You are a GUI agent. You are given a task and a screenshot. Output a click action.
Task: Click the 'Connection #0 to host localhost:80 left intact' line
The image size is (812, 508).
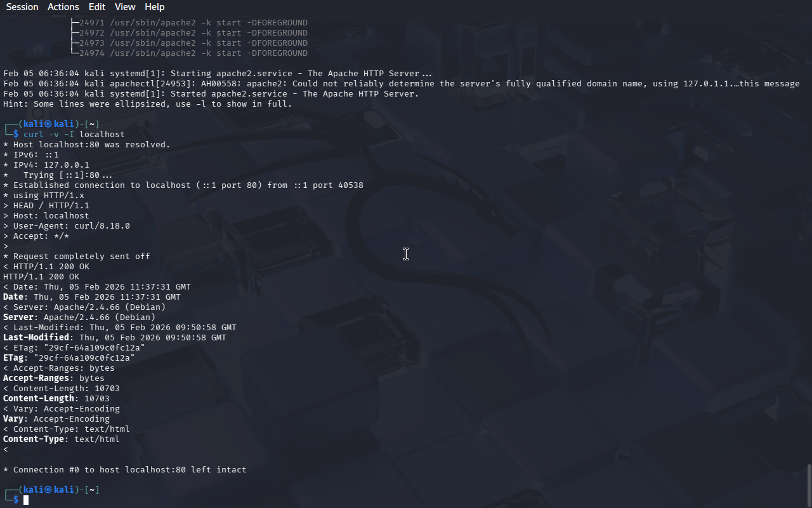(x=125, y=470)
